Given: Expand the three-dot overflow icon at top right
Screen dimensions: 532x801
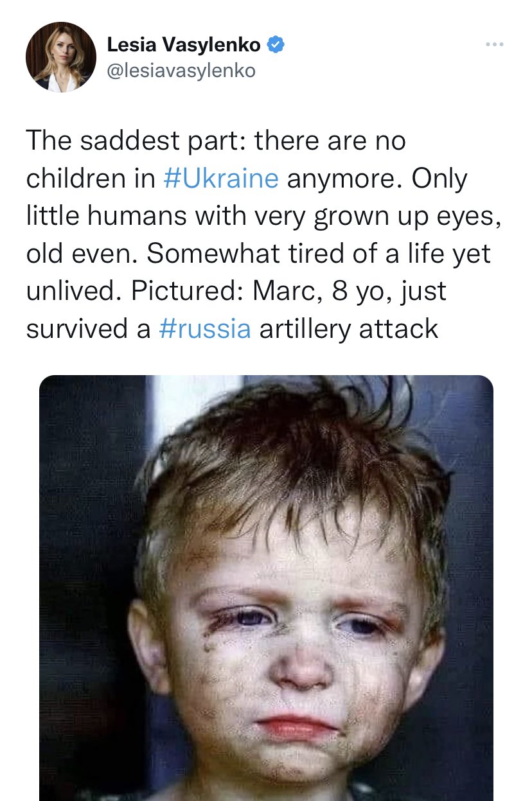Looking at the screenshot, I should [x=494, y=44].
